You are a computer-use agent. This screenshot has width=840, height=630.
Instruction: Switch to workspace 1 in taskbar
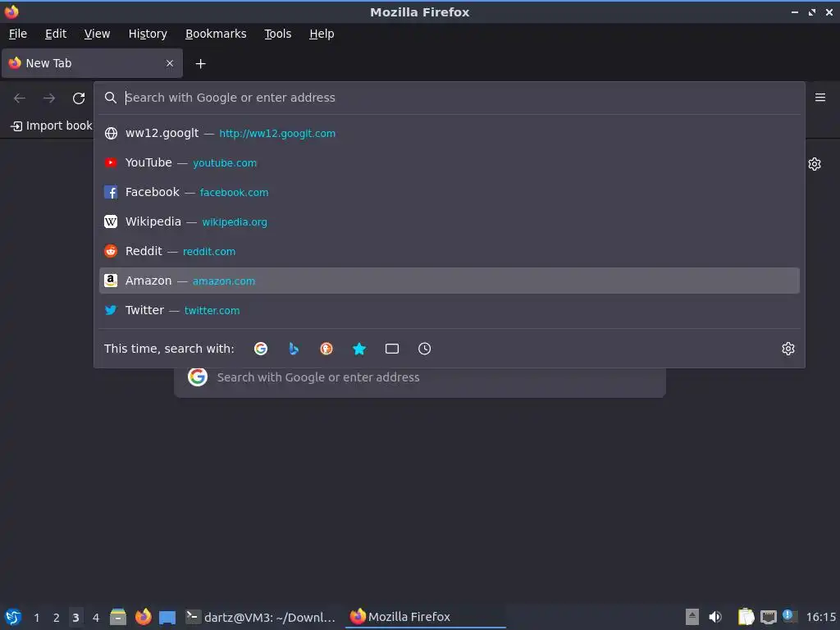[36, 618]
